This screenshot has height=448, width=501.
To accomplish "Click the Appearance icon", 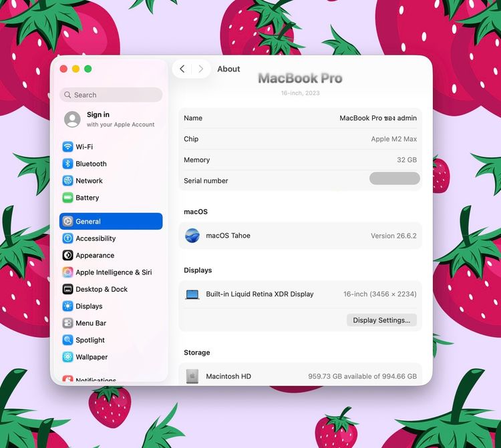I will 67,255.
